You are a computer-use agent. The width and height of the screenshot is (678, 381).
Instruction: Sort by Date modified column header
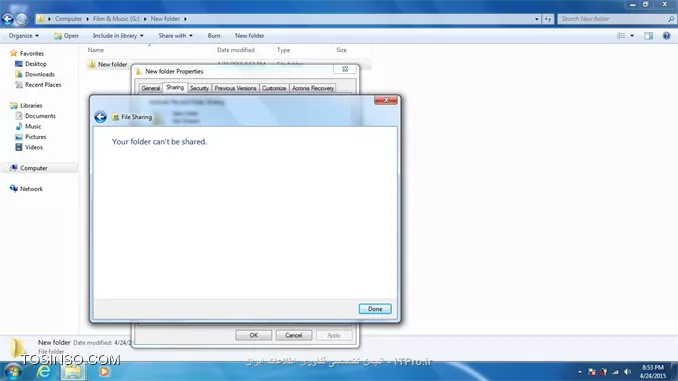(236, 50)
